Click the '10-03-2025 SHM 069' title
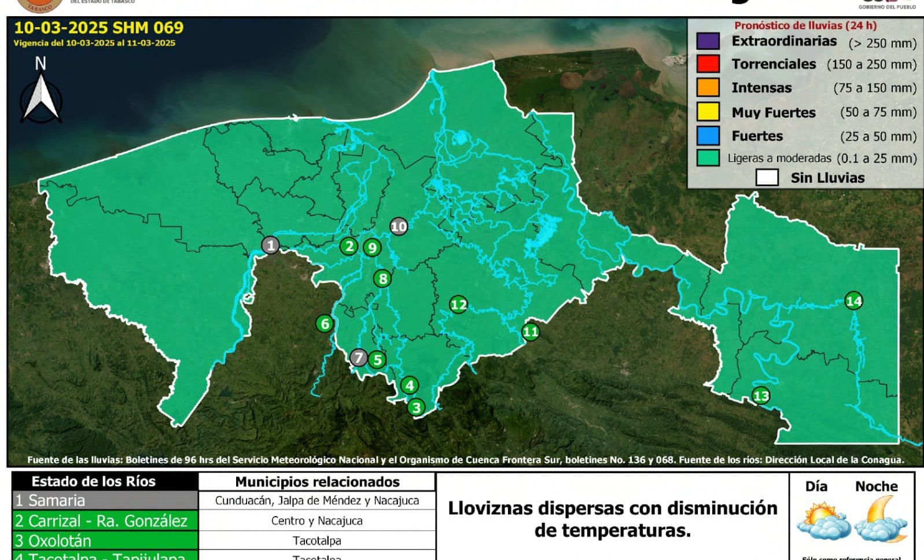Screen dimensions: 924x560 98,28
